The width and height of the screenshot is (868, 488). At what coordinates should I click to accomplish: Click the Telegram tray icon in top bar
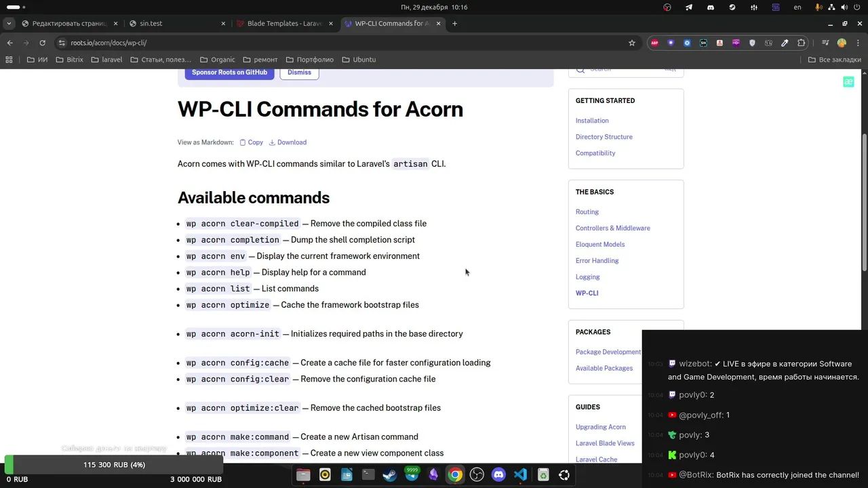coord(689,7)
